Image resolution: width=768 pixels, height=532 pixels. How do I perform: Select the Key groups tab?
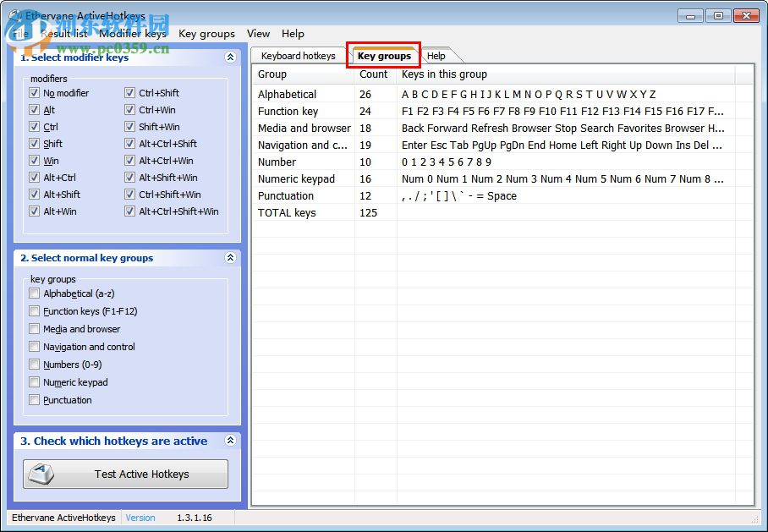[385, 55]
